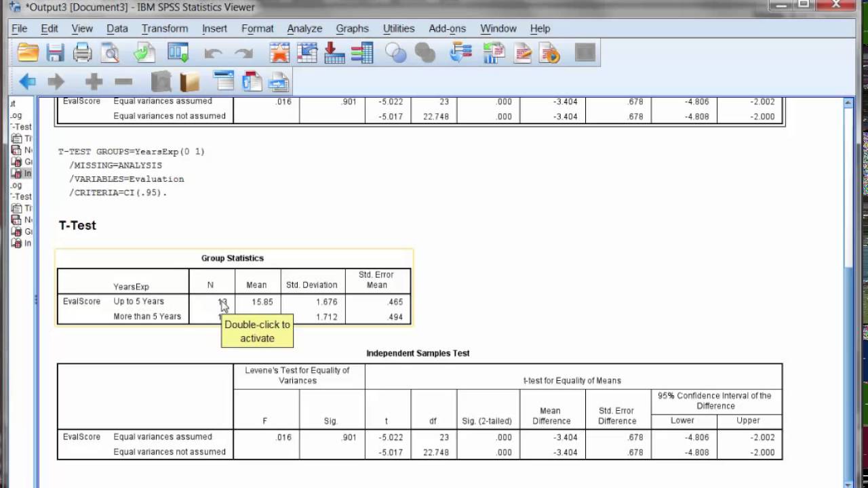The height and width of the screenshot is (488, 868).
Task: Click the standard error value .465
Action: point(395,302)
